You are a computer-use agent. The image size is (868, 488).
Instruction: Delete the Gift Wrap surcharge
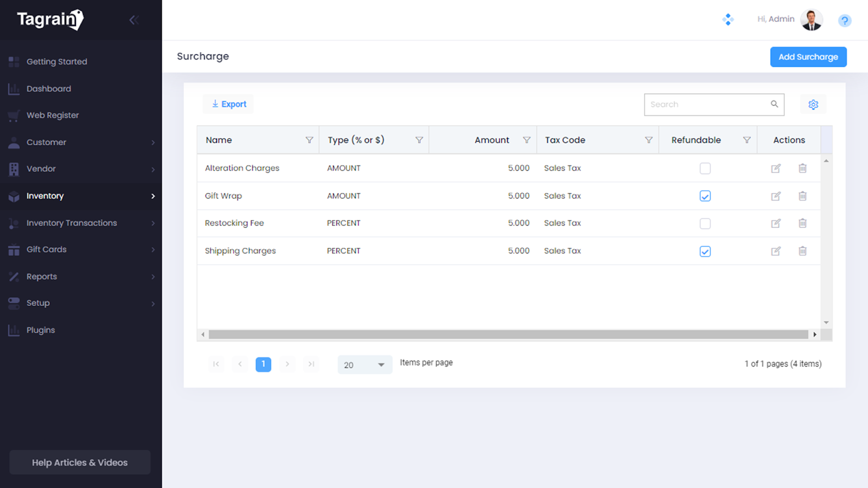click(x=802, y=196)
